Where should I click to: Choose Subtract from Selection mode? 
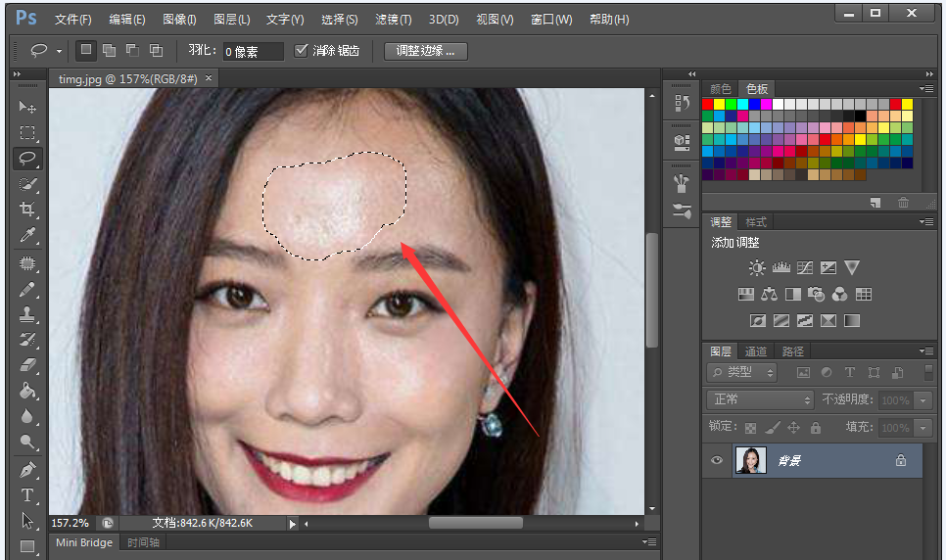(133, 50)
